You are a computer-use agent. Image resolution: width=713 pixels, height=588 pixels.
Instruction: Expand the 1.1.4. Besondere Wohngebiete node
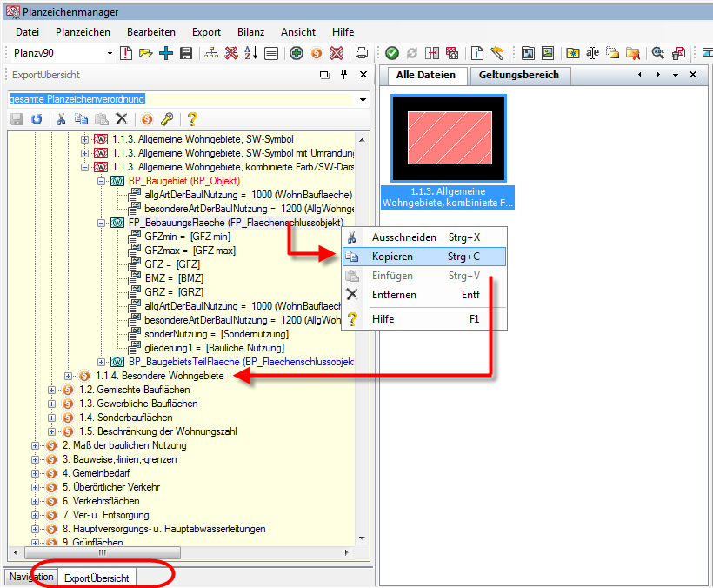[x=70, y=376]
